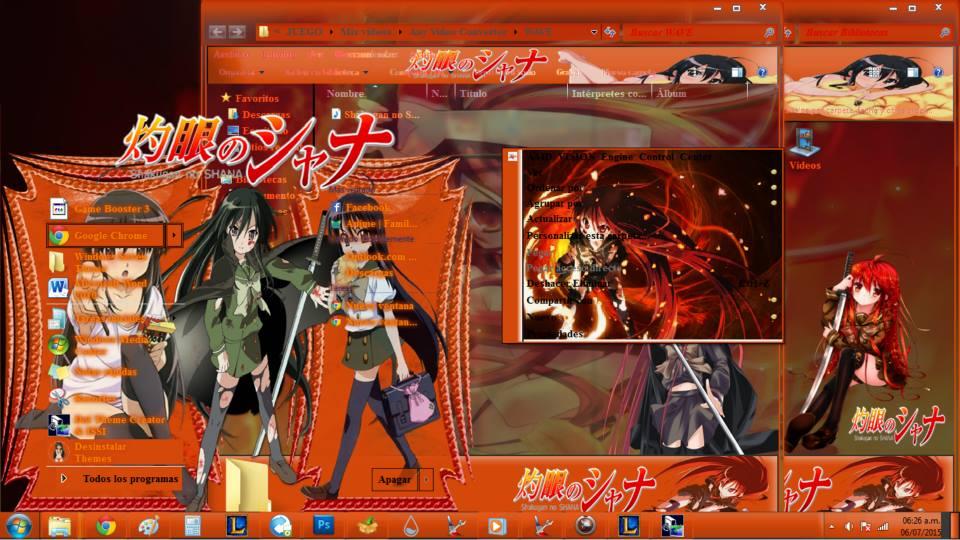Image resolution: width=960 pixels, height=540 pixels.
Task: Choose Agrupar por in context menu
Action: pos(555,203)
